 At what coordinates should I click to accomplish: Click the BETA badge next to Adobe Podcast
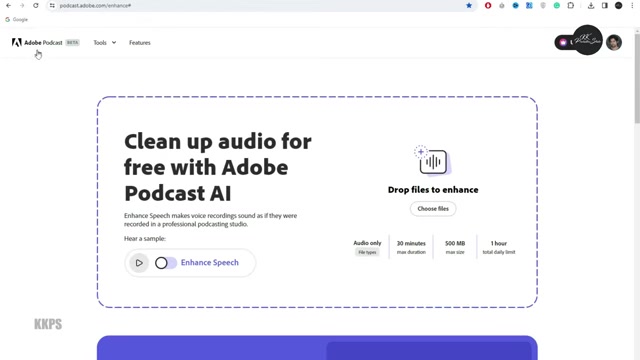click(73, 42)
